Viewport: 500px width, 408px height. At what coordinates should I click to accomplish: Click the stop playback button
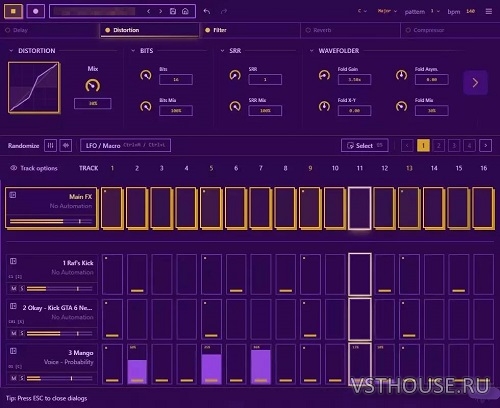tap(13, 11)
